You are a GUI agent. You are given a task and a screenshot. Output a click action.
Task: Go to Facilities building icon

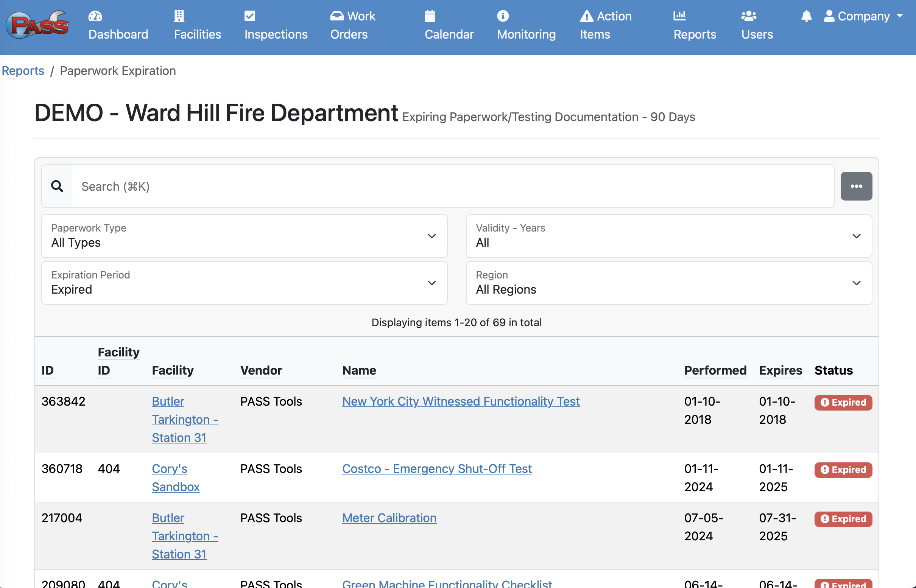[179, 16]
